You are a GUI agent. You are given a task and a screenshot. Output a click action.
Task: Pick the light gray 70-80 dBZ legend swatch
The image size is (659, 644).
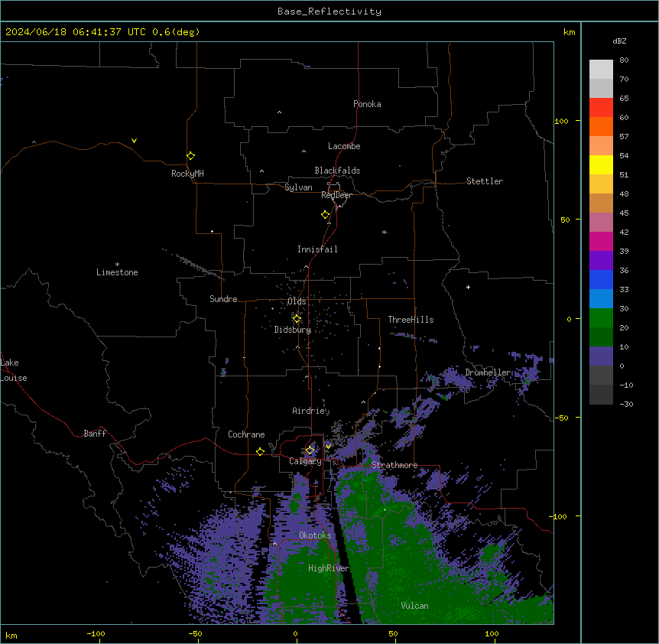click(x=601, y=70)
